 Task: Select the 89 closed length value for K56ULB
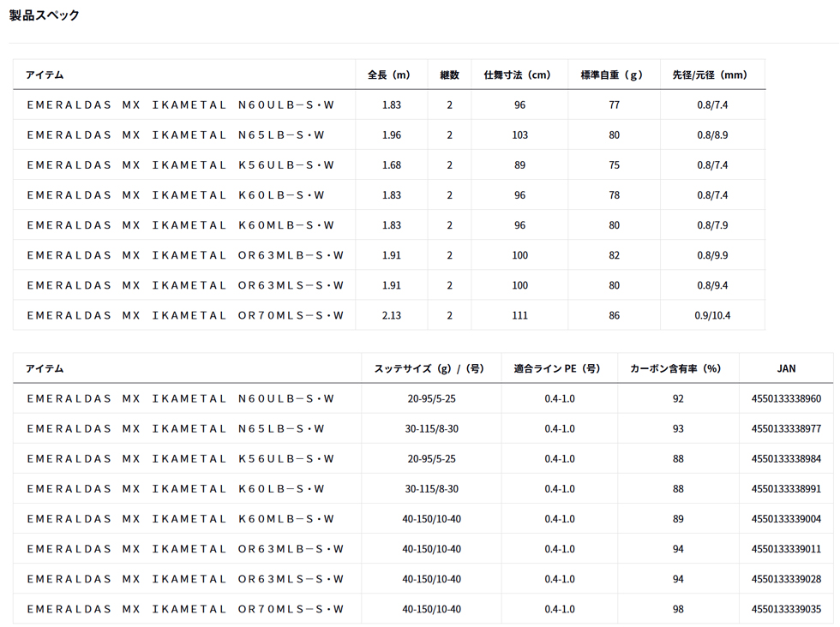(520, 165)
